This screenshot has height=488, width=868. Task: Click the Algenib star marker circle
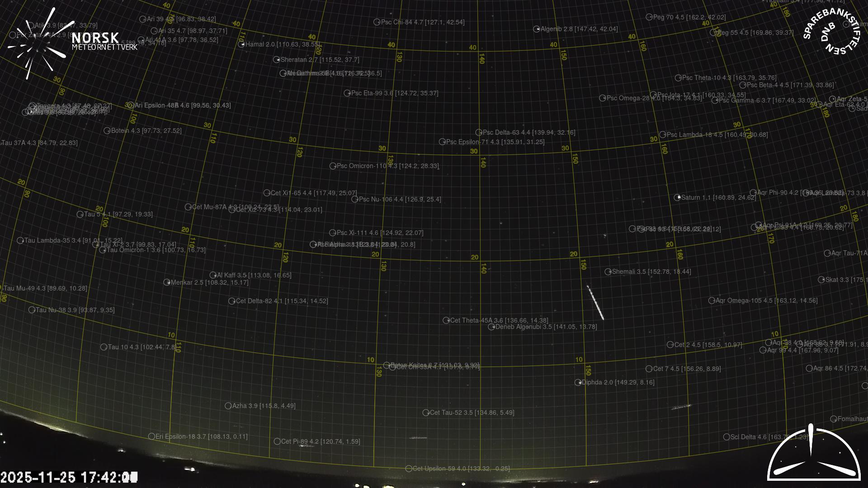(x=537, y=29)
